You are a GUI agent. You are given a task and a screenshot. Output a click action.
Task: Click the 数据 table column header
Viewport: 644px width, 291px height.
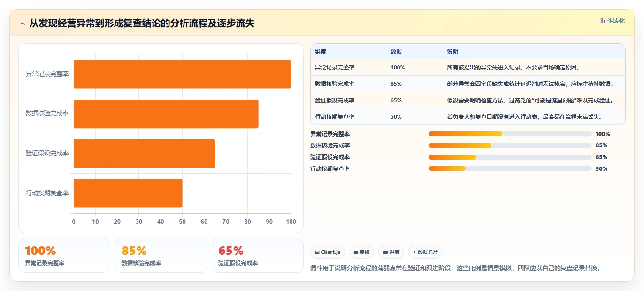point(396,52)
